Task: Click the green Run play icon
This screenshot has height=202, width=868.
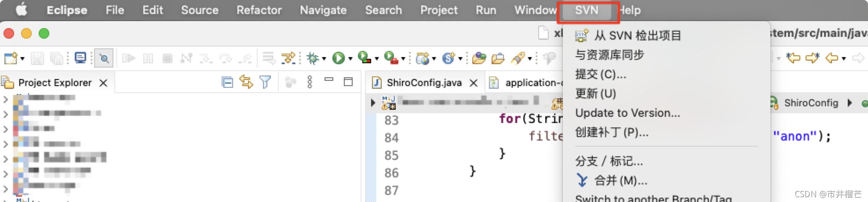Action: tap(339, 58)
